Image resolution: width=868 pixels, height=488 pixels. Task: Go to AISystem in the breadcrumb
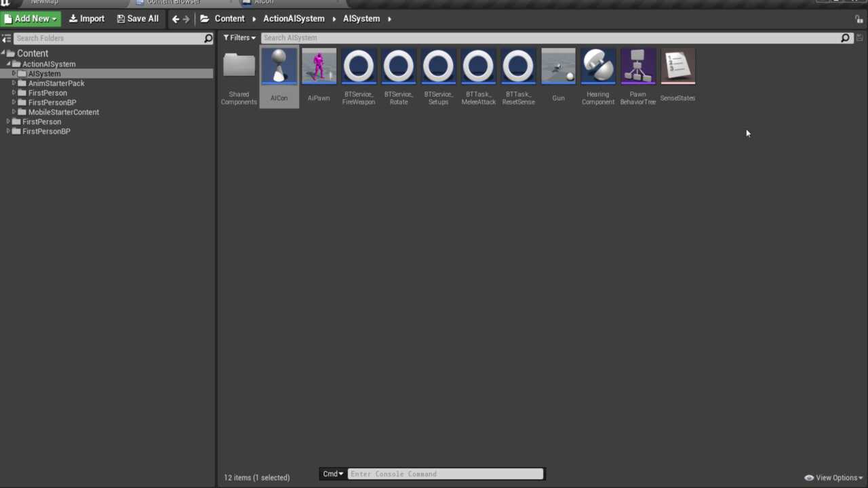pos(361,19)
